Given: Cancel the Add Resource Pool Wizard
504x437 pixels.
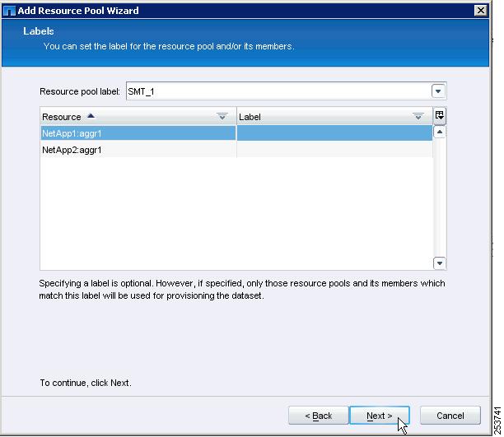Looking at the screenshot, I should (x=450, y=415).
